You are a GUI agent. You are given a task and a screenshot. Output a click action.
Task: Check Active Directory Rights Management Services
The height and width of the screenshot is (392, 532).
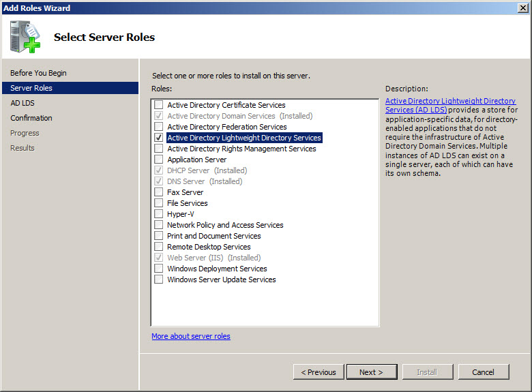coord(158,148)
